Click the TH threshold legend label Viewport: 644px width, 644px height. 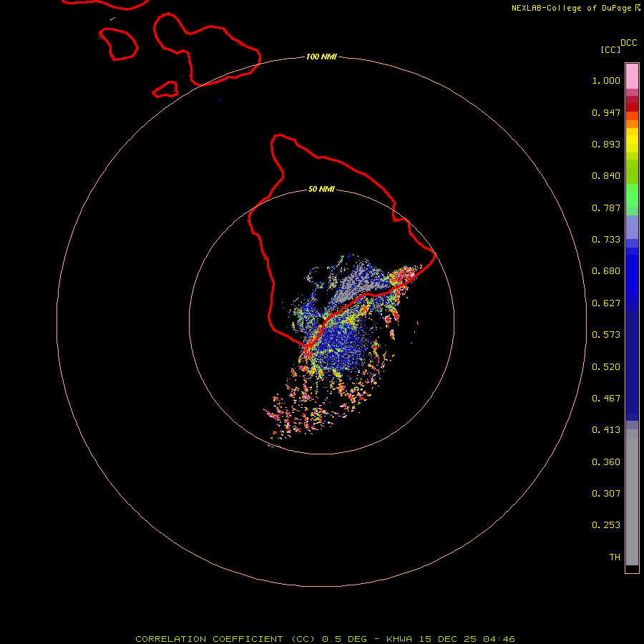coord(615,557)
